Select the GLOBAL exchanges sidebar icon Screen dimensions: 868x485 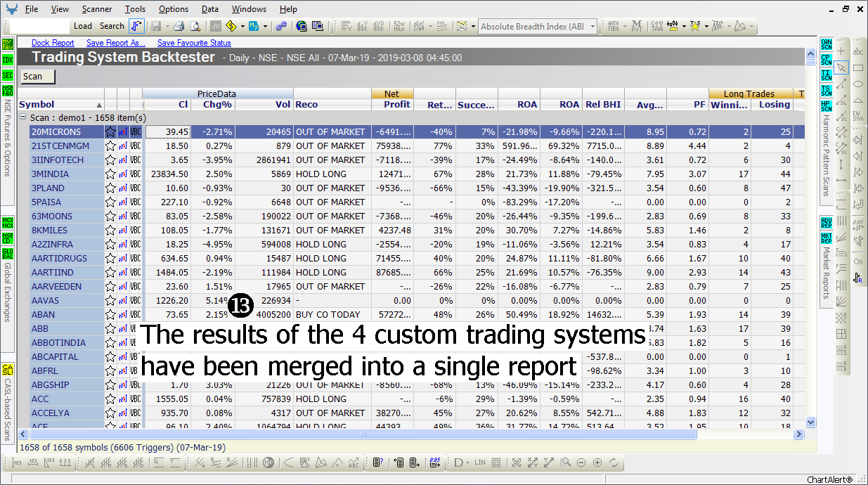8,254
